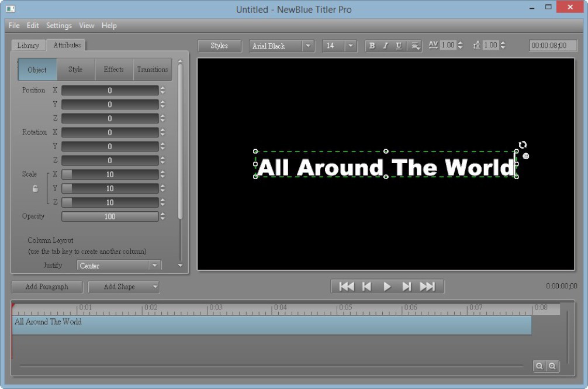Click the top center resize handle of text box
Image resolution: width=588 pixels, height=389 pixels.
click(x=386, y=151)
